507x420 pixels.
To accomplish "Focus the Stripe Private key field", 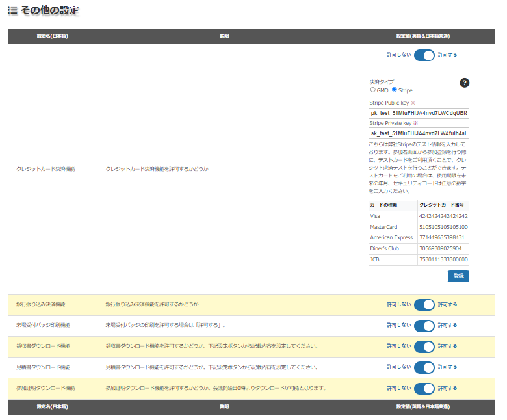I will [419, 133].
